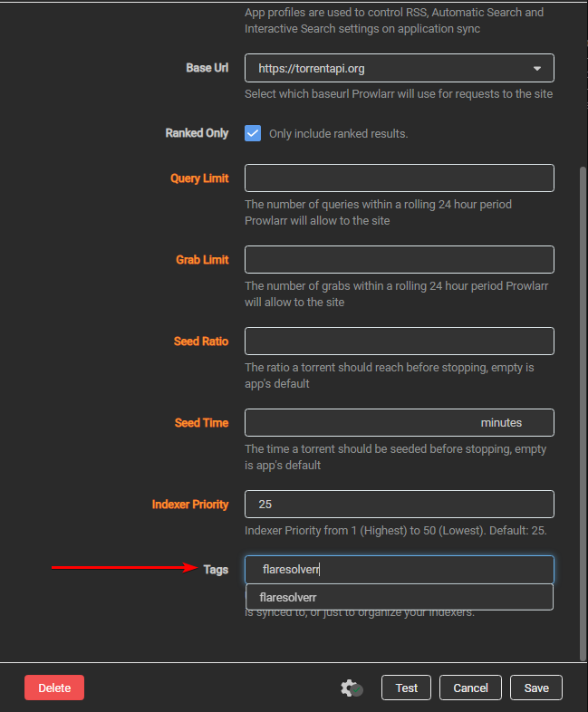
Task: Save the indexer settings
Action: tap(536, 688)
